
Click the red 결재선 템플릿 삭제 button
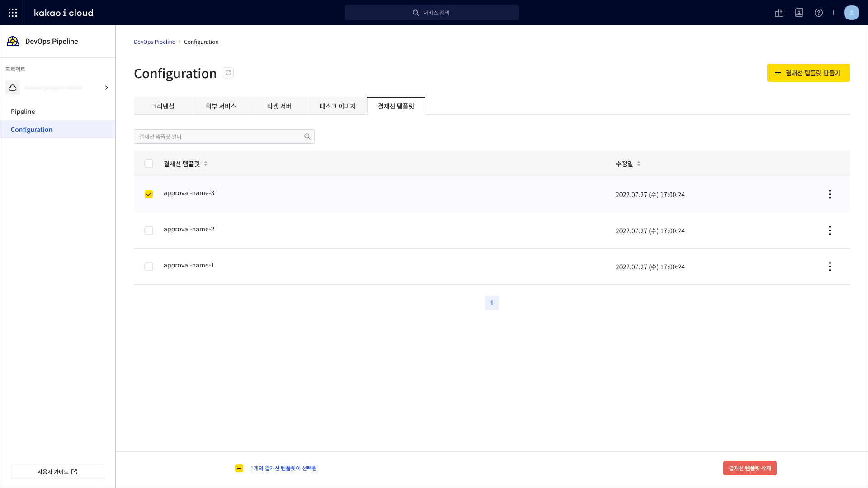click(750, 468)
